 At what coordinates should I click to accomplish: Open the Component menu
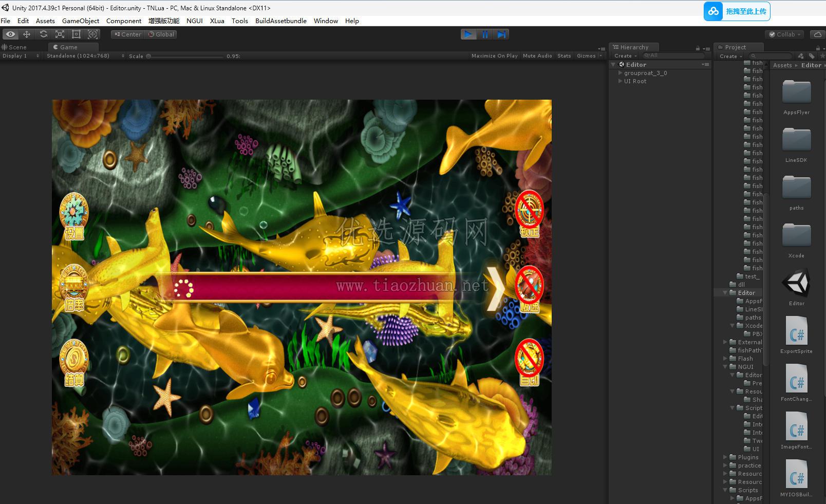[124, 21]
